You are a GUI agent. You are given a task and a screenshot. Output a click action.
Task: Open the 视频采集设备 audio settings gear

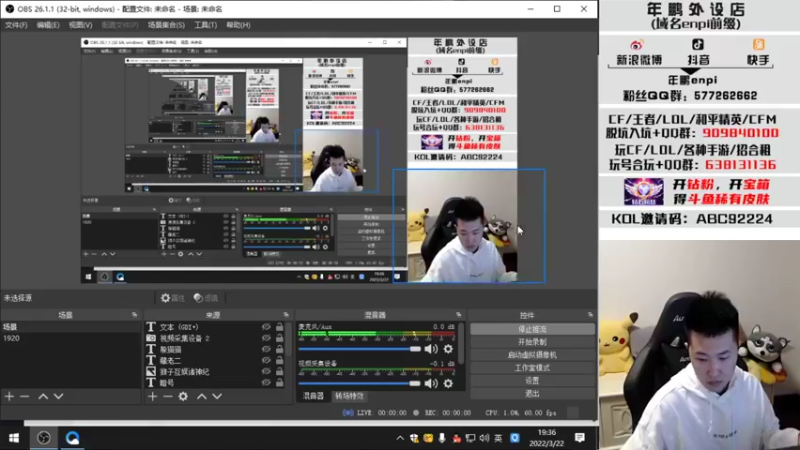point(448,383)
